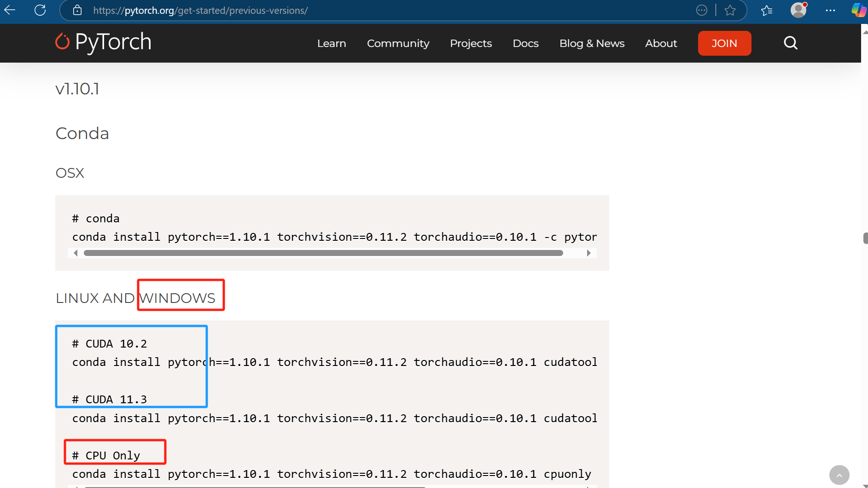Image resolution: width=868 pixels, height=488 pixels.
Task: Click the scroll-to-top round button
Action: 839,475
